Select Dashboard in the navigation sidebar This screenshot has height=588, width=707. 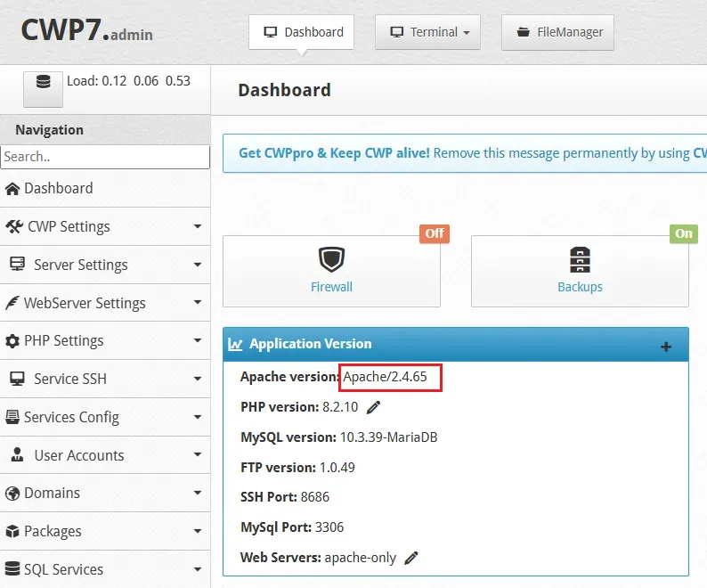(x=59, y=188)
